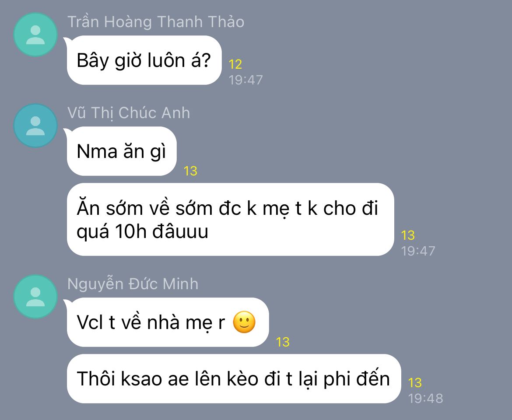Screen dimensions: 512x420
Task: Open sender name Nguyễn Đức Minh
Action: (133, 284)
